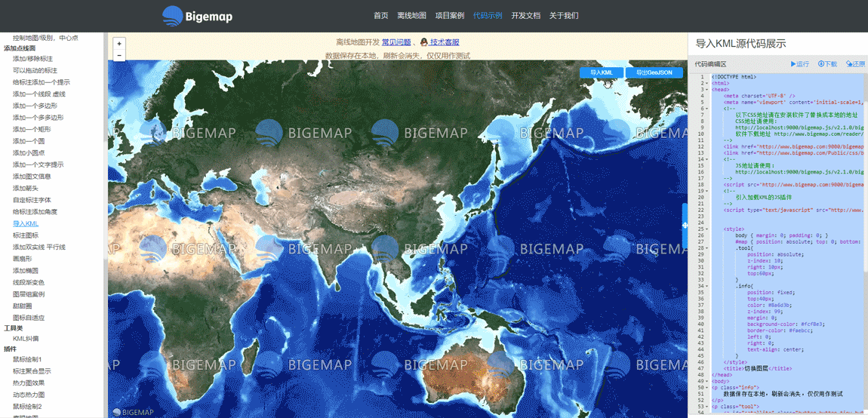
Task: Click the panel resize handle beside editor
Action: click(x=685, y=226)
